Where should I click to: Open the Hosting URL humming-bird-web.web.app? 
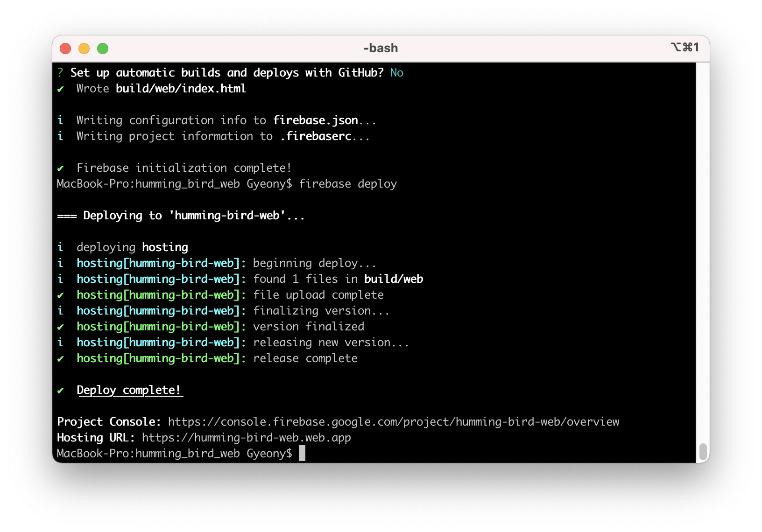(x=247, y=438)
